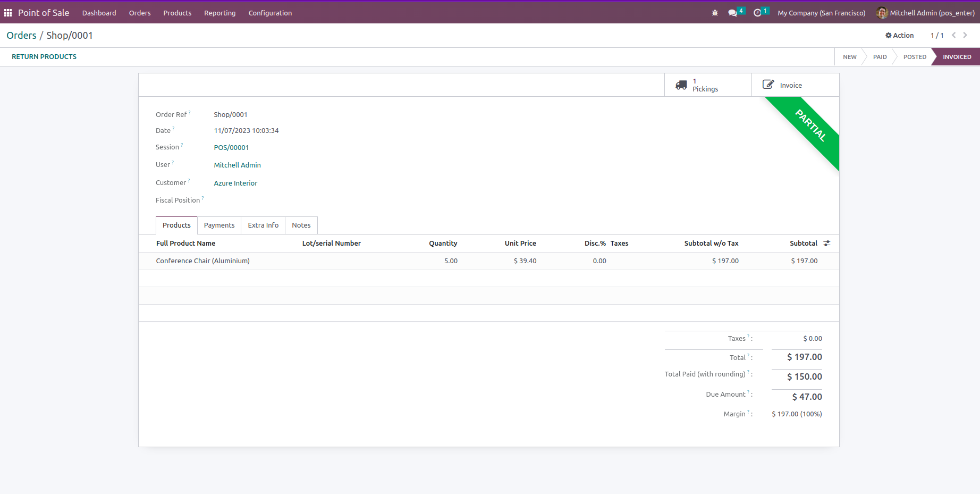Click the quantity value 5.00
This screenshot has height=494, width=980.
pyautogui.click(x=451, y=261)
